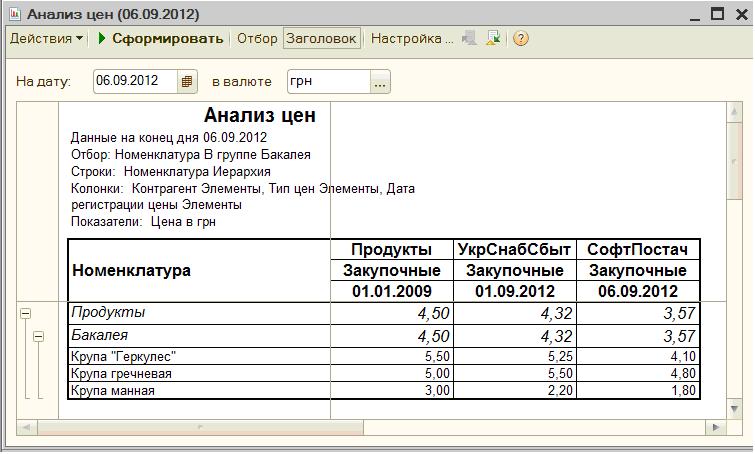Toggle the Заголовок header display button
The image size is (755, 454).
[x=321, y=39]
